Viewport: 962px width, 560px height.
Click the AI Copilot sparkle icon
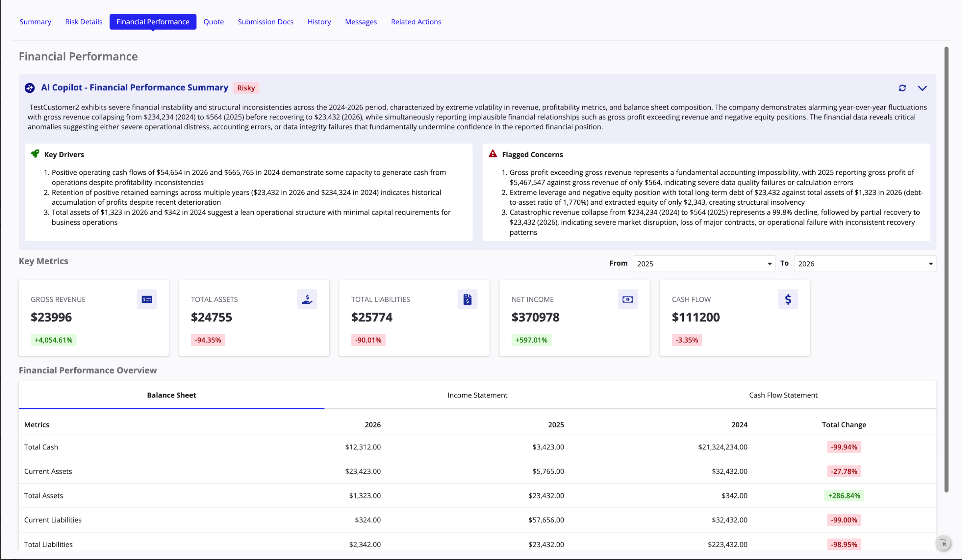(30, 88)
